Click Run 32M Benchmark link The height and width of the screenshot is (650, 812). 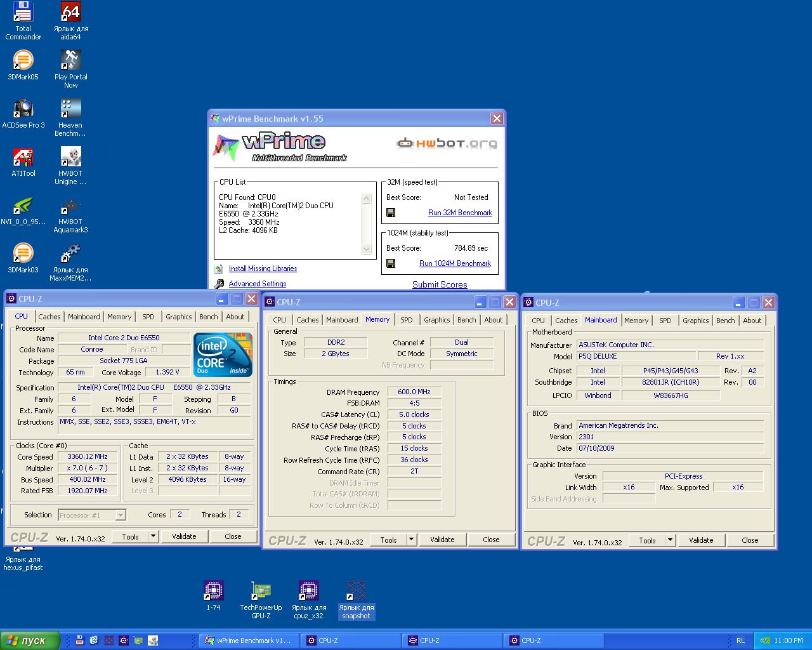460,213
